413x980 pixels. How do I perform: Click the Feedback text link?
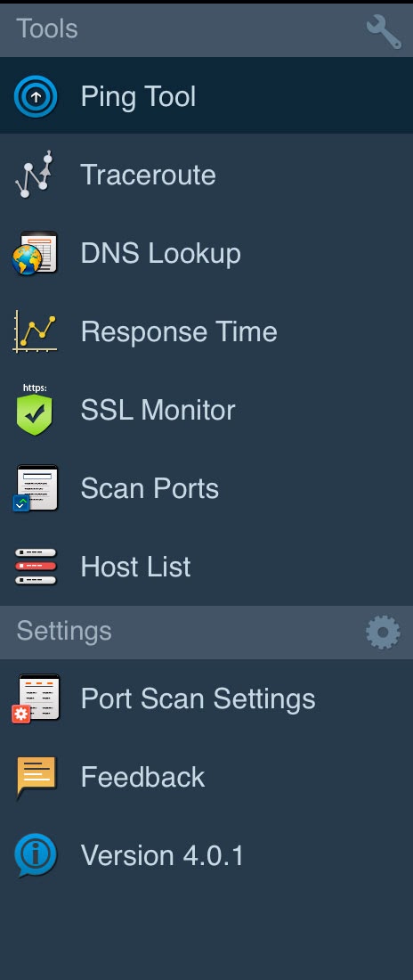142,777
